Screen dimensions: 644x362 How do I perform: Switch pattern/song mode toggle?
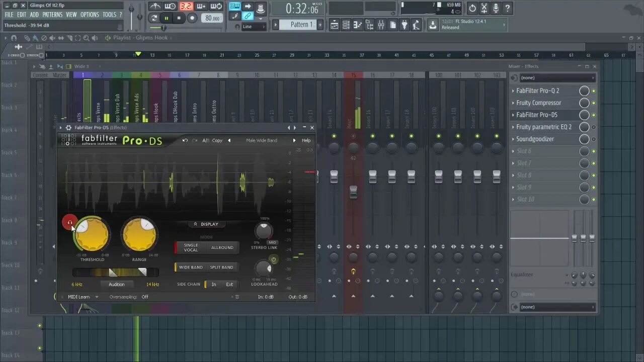pyautogui.click(x=154, y=18)
